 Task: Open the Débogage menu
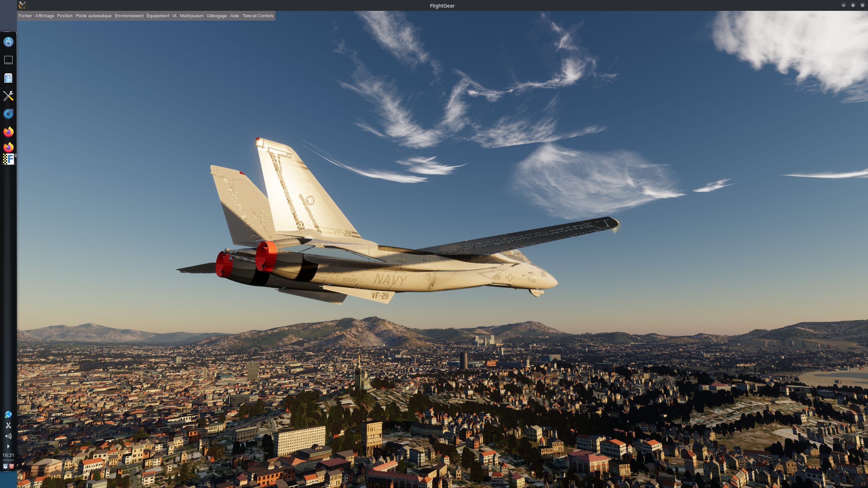(x=217, y=16)
